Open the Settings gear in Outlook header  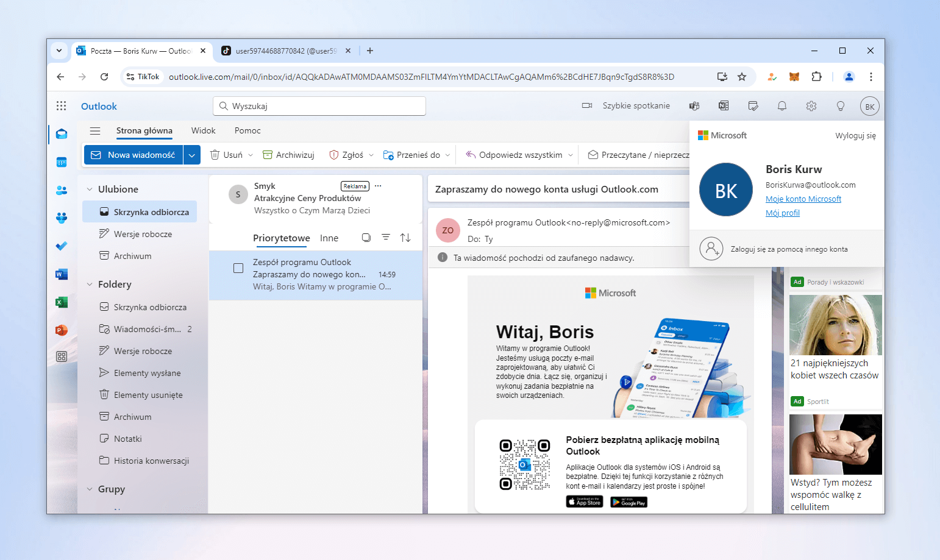[811, 106]
